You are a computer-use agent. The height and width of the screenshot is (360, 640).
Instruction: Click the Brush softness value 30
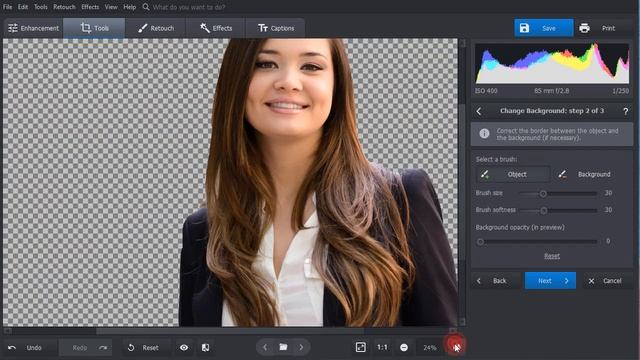click(608, 210)
